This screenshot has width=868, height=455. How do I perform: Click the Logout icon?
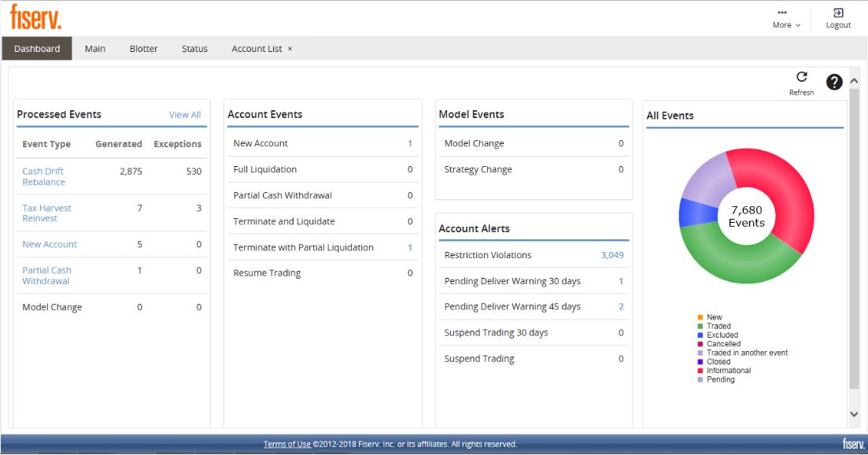838,13
